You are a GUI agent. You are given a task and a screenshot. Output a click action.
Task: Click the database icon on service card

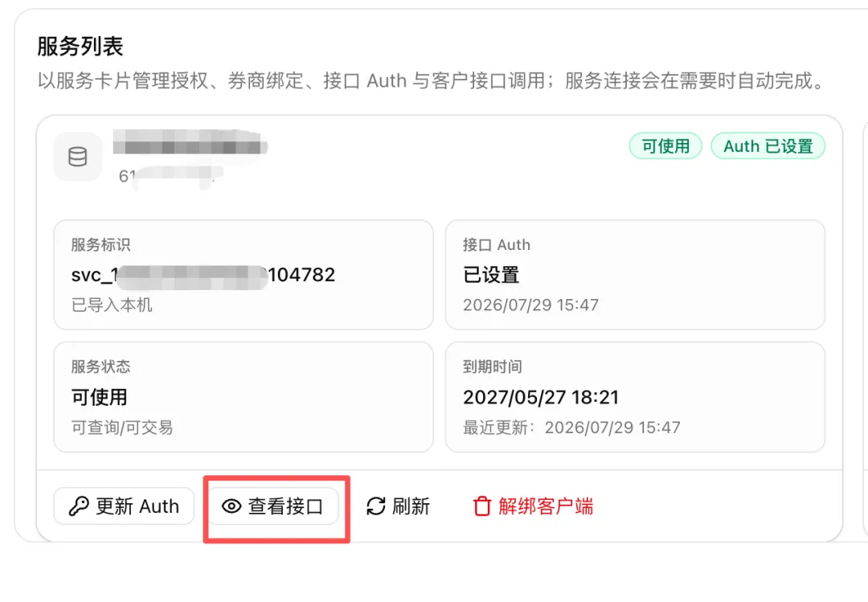tap(77, 157)
